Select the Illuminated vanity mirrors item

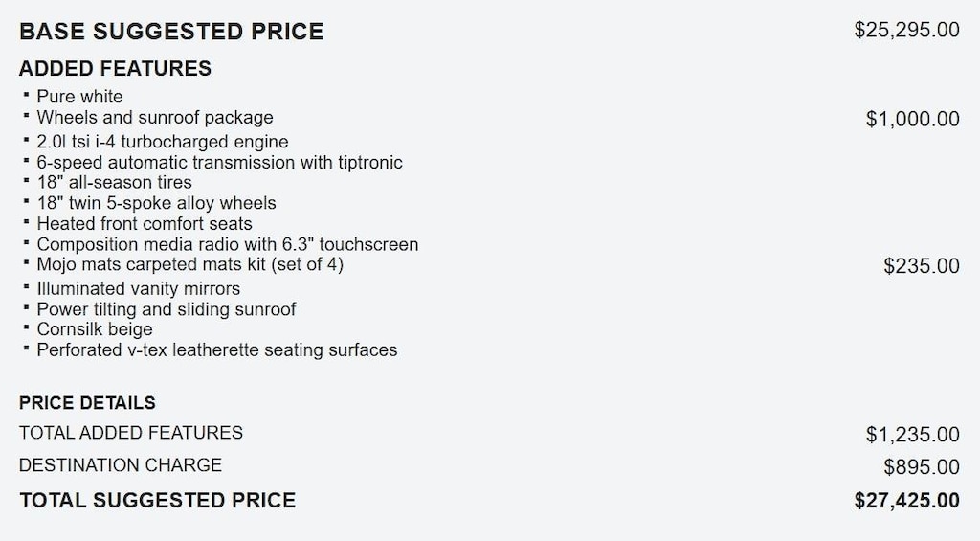(138, 288)
